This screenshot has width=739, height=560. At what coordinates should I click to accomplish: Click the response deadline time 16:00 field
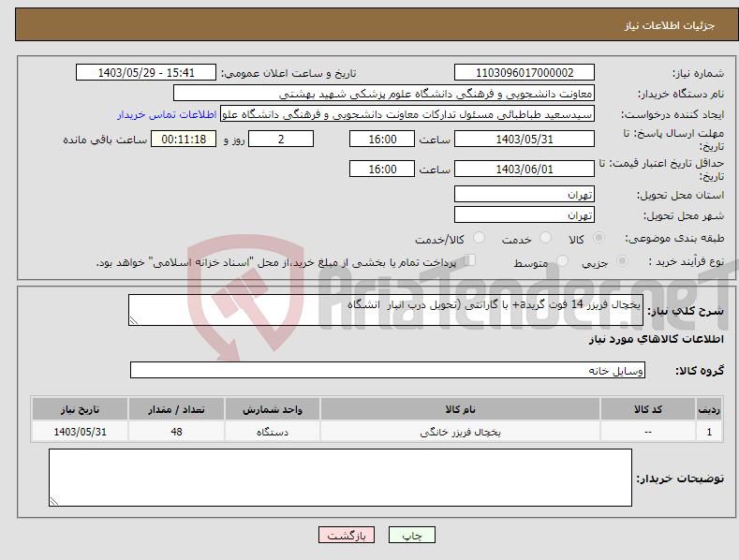pyautogui.click(x=382, y=139)
